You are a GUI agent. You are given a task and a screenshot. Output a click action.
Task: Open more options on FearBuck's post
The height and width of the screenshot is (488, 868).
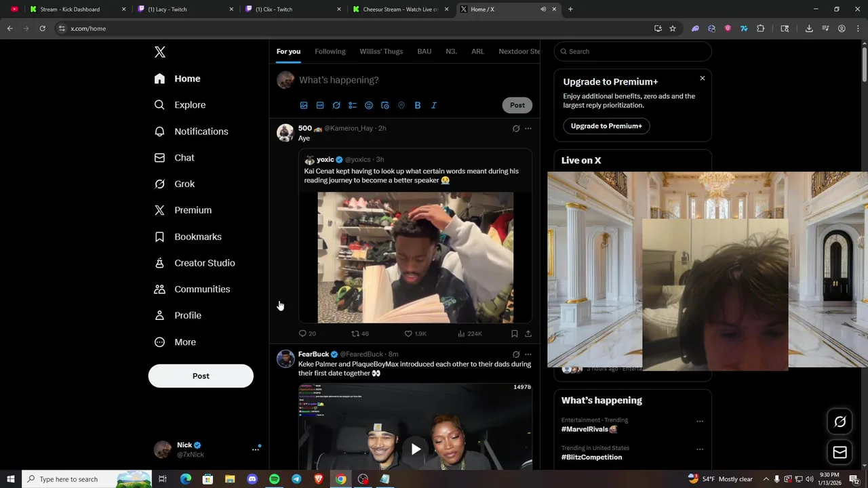tap(528, 354)
